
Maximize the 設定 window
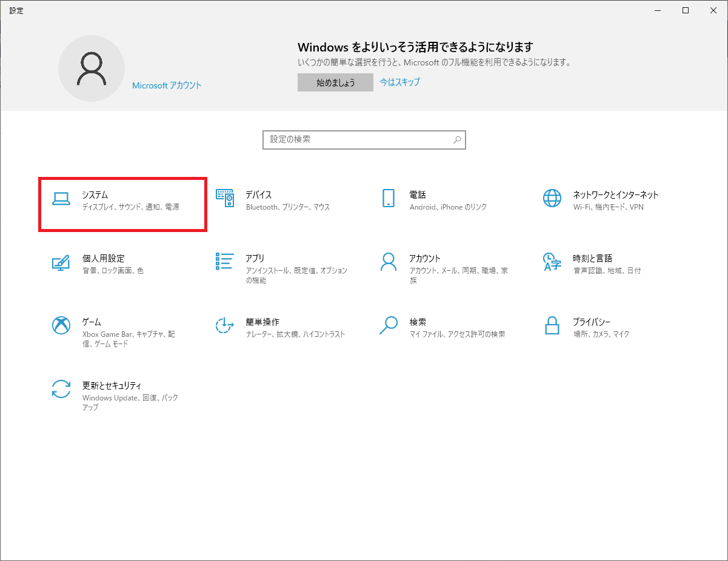[x=685, y=10]
